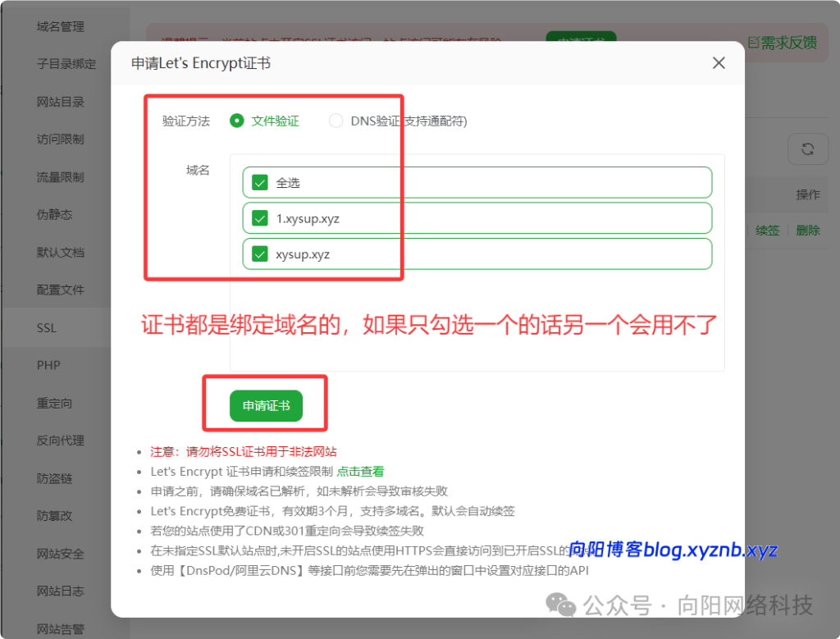
Task: Click the 申请证书 button
Action: (x=266, y=406)
